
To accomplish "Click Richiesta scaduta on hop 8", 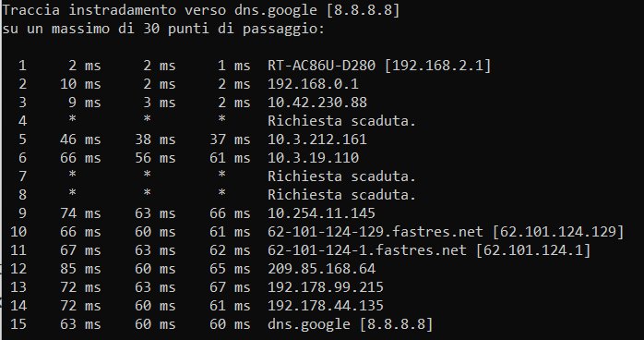I will pos(341,194).
